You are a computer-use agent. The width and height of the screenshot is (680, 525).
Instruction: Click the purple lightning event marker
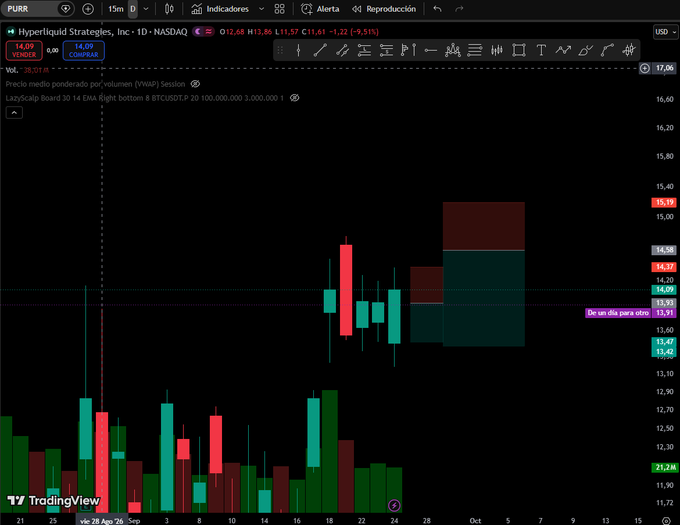pyautogui.click(x=394, y=505)
